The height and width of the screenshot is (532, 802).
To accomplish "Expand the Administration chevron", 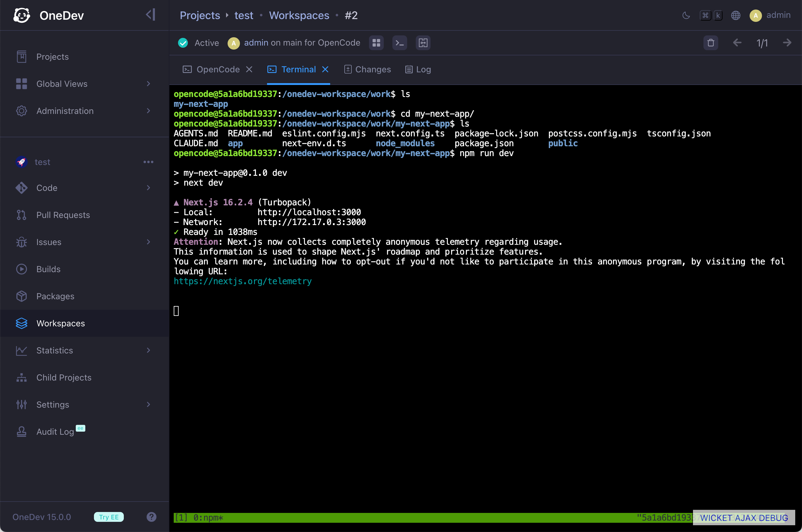I will 148,111.
